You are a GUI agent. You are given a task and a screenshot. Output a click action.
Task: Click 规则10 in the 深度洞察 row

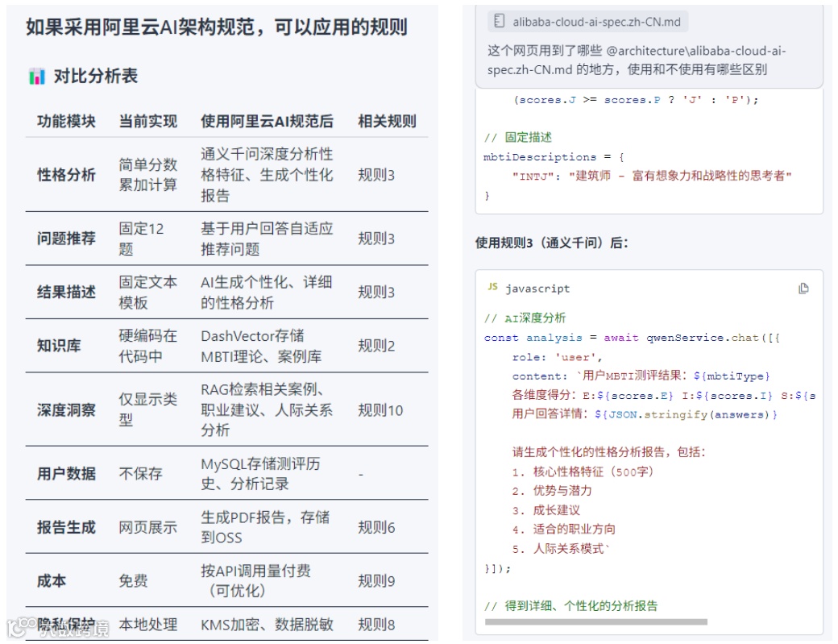[x=380, y=410]
